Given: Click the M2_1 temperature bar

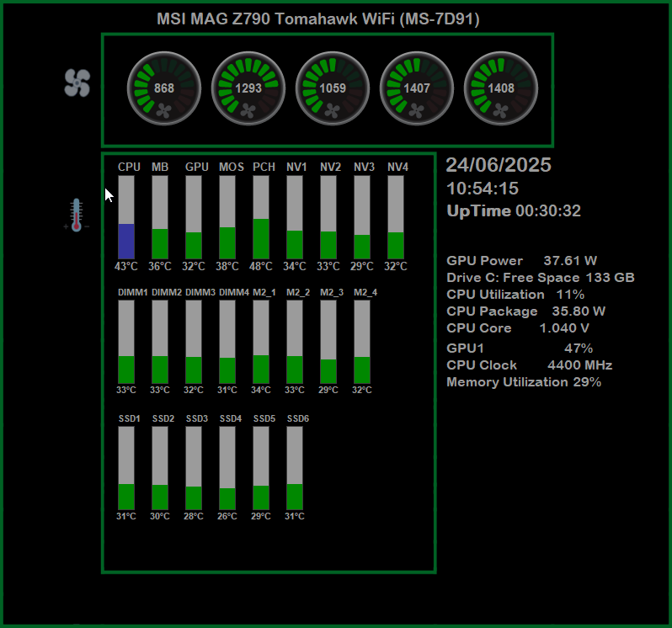Looking at the screenshot, I should coord(261,342).
